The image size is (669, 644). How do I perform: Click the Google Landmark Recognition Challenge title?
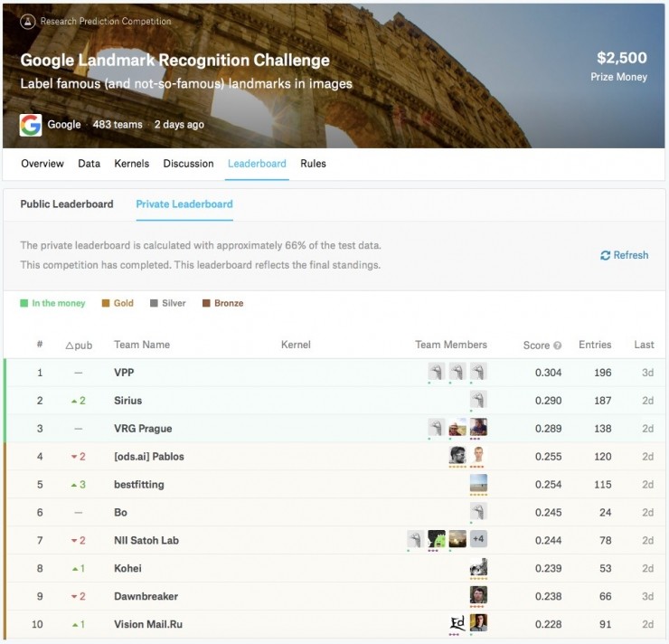point(174,61)
